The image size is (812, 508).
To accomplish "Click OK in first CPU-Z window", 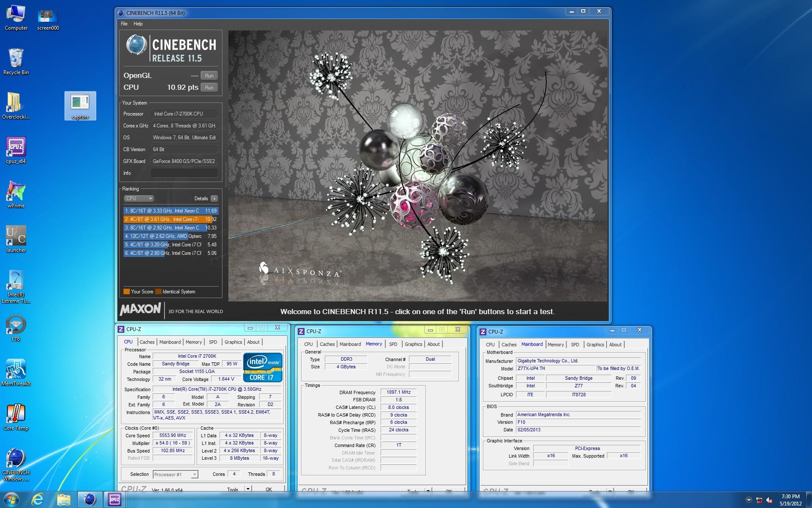I will (269, 489).
